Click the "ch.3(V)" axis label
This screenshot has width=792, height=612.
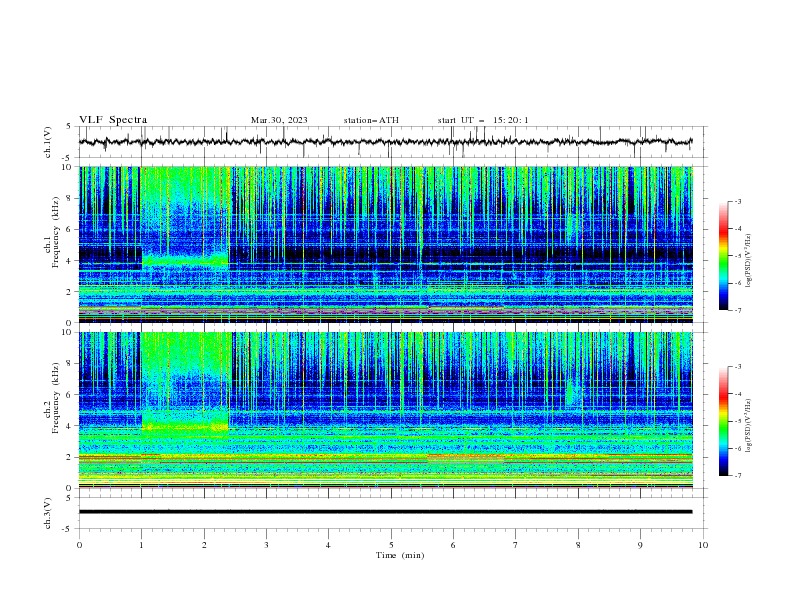(x=48, y=513)
